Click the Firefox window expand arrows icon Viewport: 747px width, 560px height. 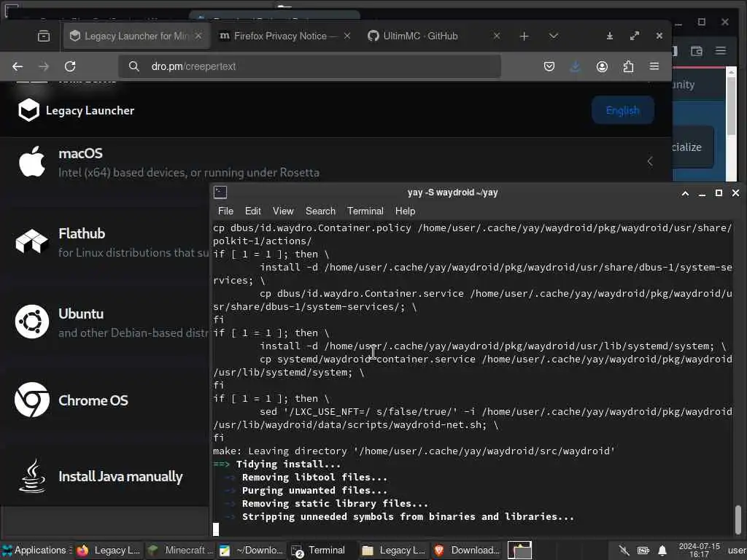635,36
